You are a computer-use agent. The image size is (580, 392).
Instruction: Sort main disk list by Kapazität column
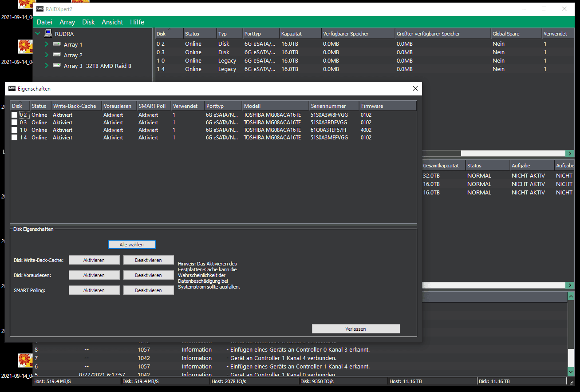click(300, 34)
